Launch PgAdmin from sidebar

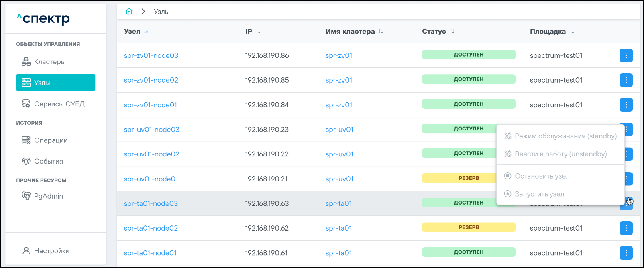(x=48, y=196)
